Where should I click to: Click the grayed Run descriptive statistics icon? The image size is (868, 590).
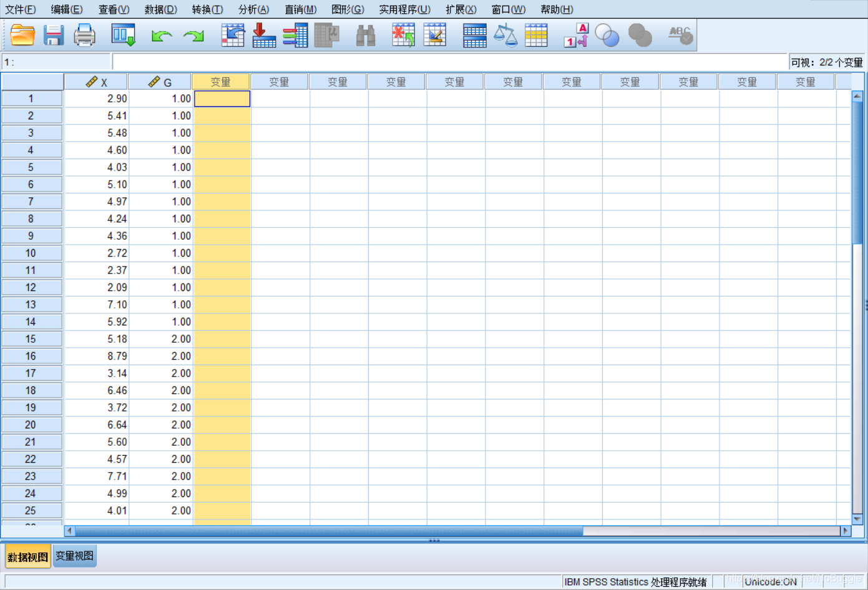click(x=326, y=35)
